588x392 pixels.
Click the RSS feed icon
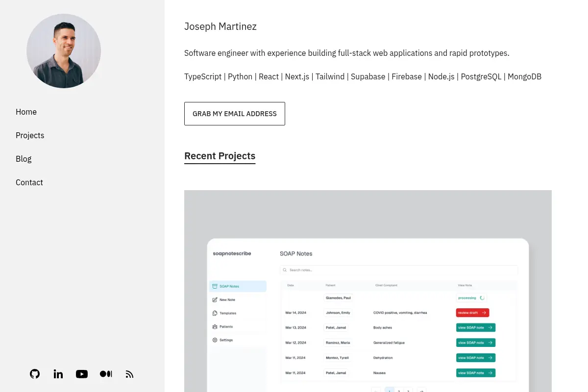pyautogui.click(x=129, y=374)
